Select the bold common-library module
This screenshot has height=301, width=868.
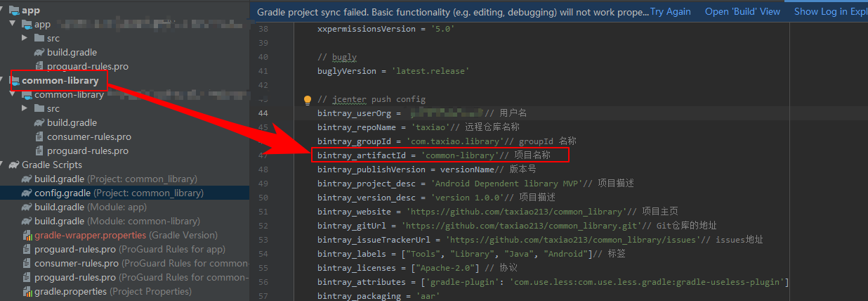coord(60,80)
